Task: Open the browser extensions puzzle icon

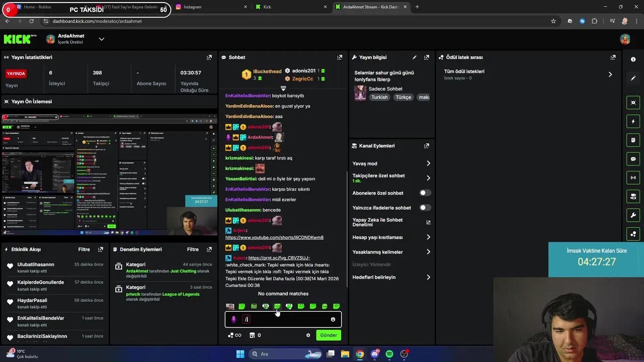Action: pos(595,21)
